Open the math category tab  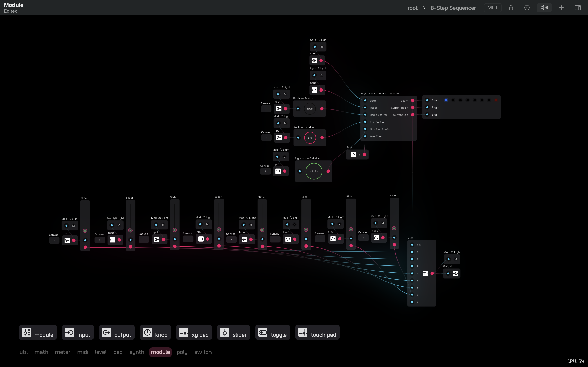[x=41, y=352]
